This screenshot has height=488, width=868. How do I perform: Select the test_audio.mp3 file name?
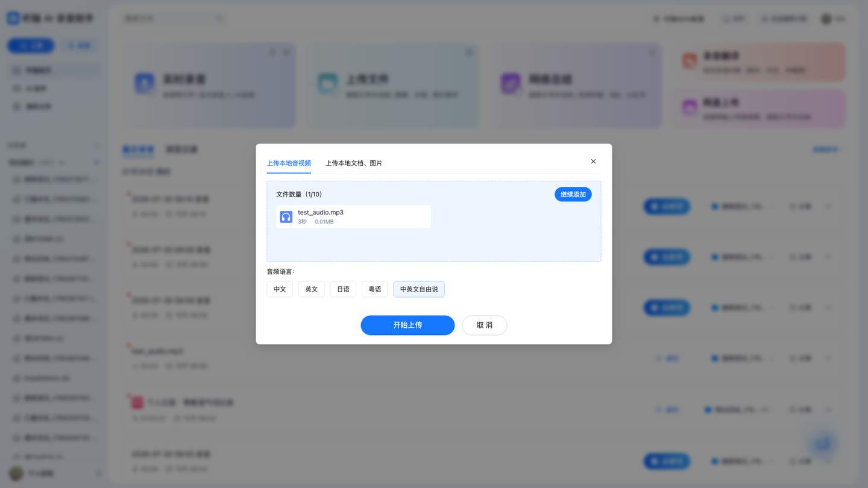pyautogui.click(x=321, y=212)
